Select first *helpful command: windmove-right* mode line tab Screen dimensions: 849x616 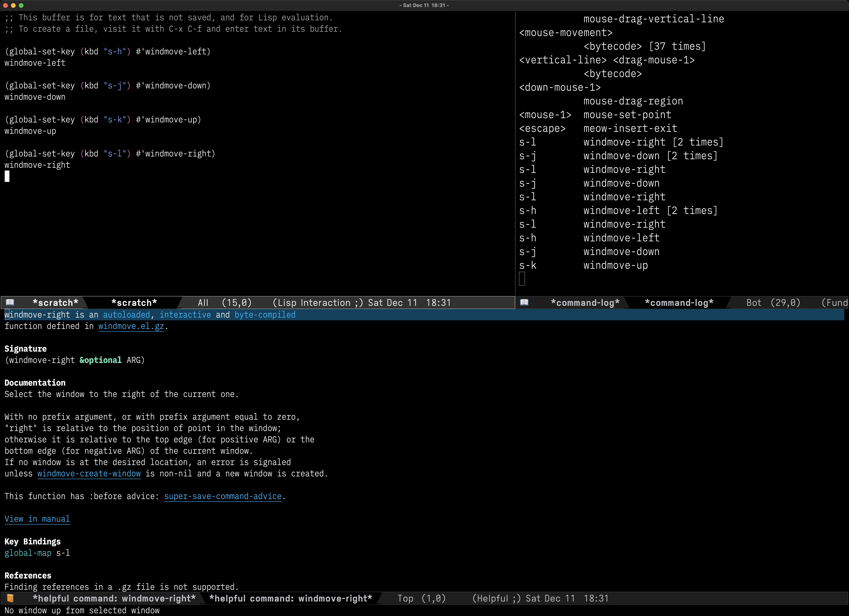click(114, 598)
